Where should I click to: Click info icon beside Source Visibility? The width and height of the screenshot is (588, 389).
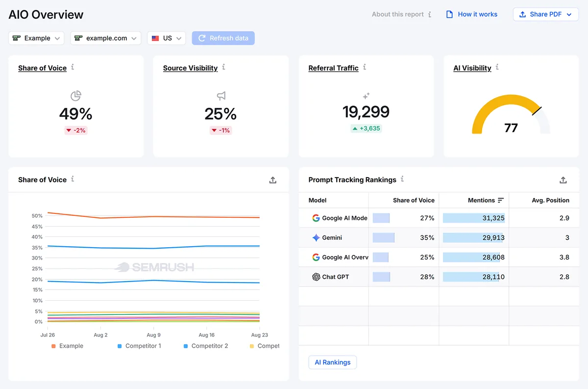pos(223,67)
